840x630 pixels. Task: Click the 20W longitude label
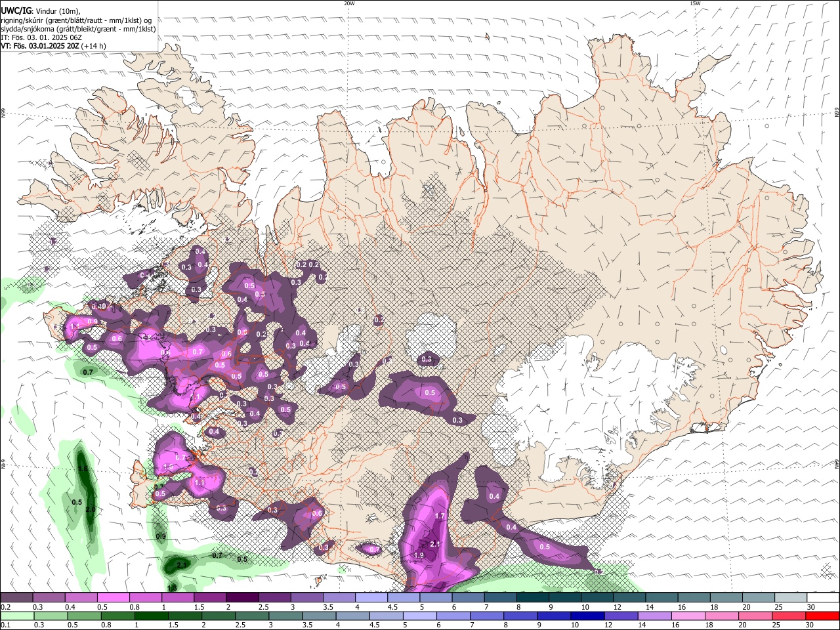pos(349,3)
